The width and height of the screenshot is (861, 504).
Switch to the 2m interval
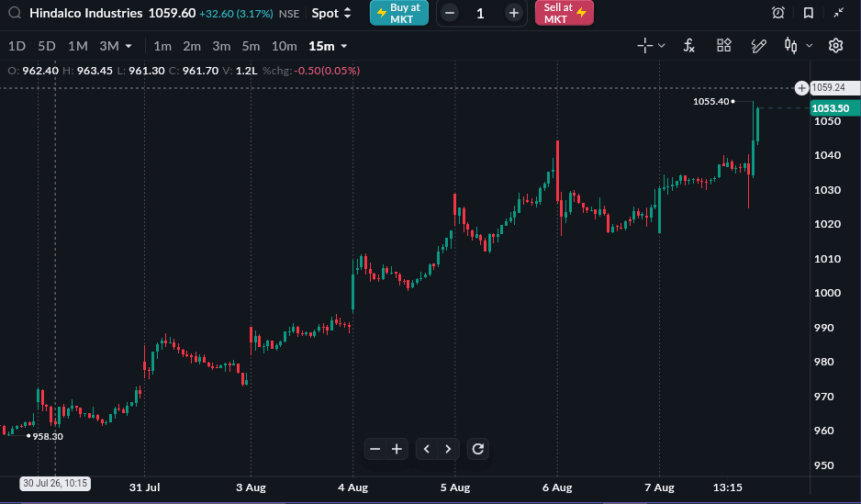pyautogui.click(x=192, y=46)
